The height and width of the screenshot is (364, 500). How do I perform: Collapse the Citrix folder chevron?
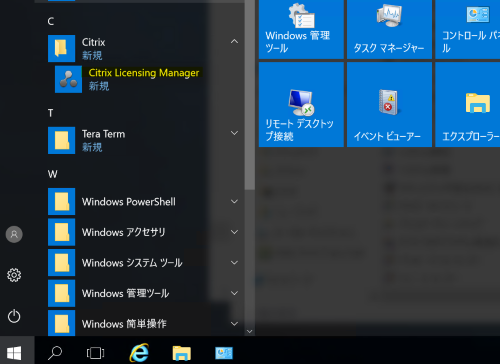click(234, 41)
